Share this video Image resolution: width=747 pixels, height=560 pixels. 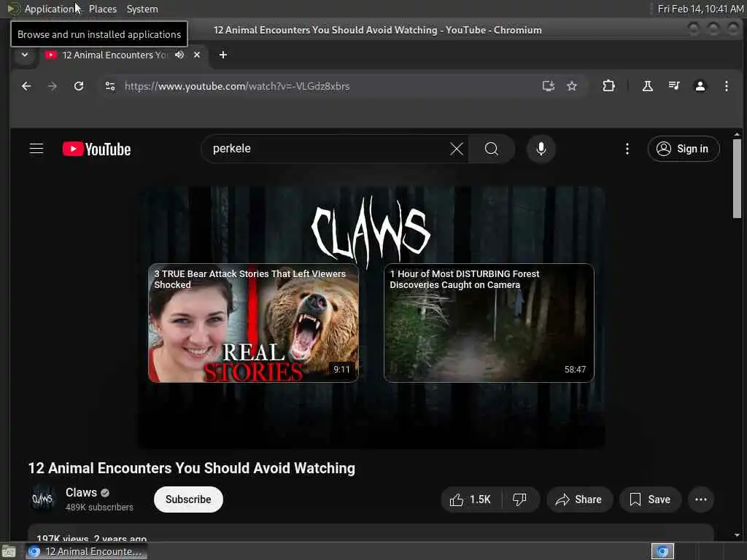click(x=578, y=499)
